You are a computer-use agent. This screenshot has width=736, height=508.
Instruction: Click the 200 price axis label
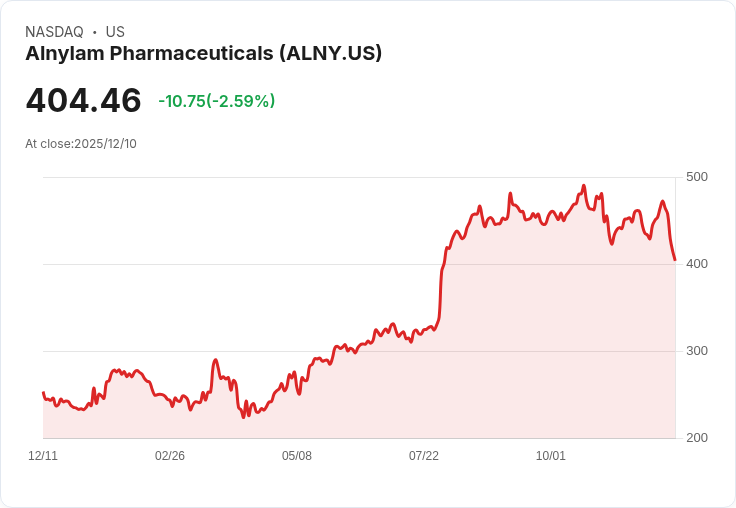click(697, 438)
